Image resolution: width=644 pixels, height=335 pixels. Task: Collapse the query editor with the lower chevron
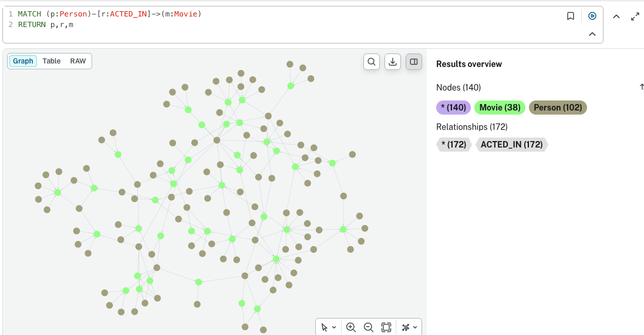tap(592, 34)
